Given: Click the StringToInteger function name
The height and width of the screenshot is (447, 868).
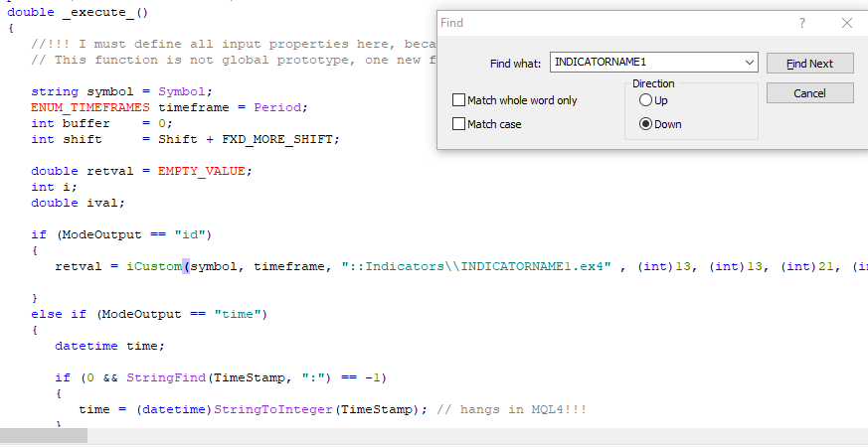Looking at the screenshot, I should pos(273,410).
